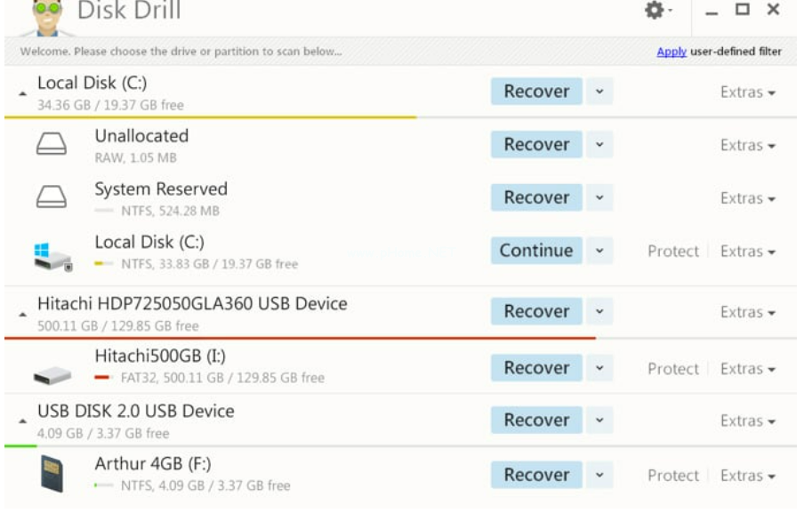The width and height of the screenshot is (812, 521).
Task: Click Recover for Arthur 4GB (F:)
Action: [535, 475]
